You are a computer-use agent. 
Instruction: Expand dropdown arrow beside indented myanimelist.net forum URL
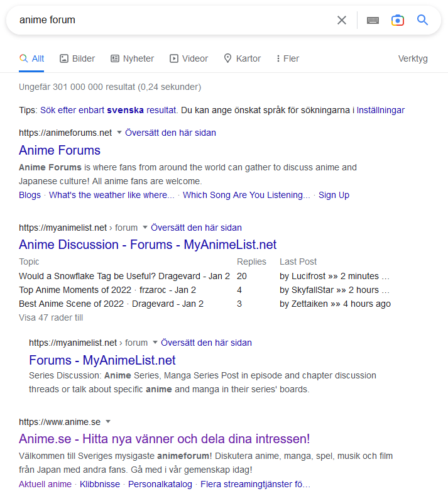click(x=155, y=342)
